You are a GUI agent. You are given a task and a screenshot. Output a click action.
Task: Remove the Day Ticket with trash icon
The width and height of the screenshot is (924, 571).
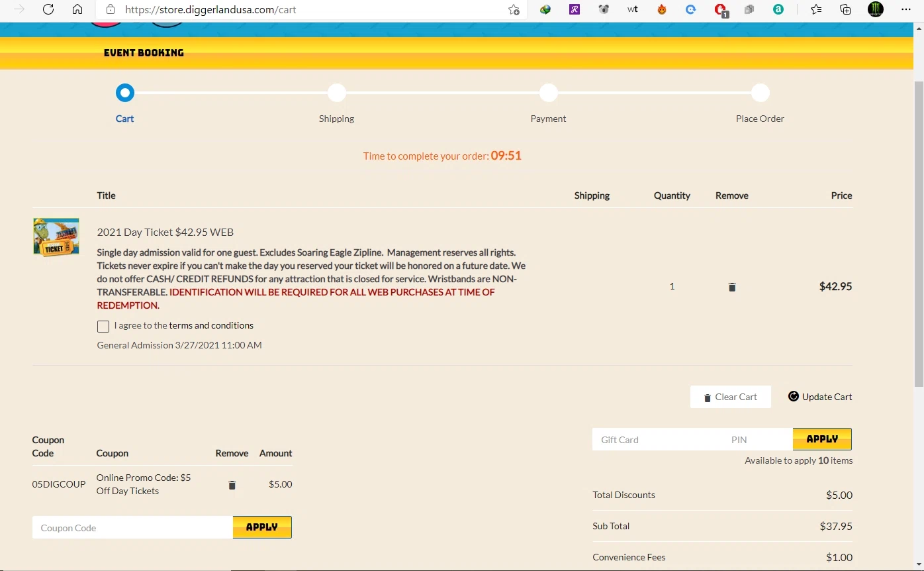pyautogui.click(x=732, y=287)
